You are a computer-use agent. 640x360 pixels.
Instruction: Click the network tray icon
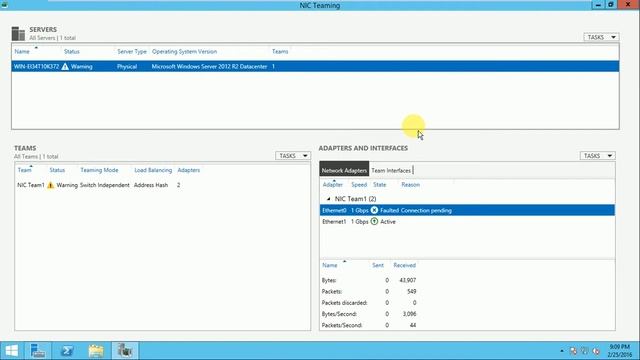tap(585, 351)
